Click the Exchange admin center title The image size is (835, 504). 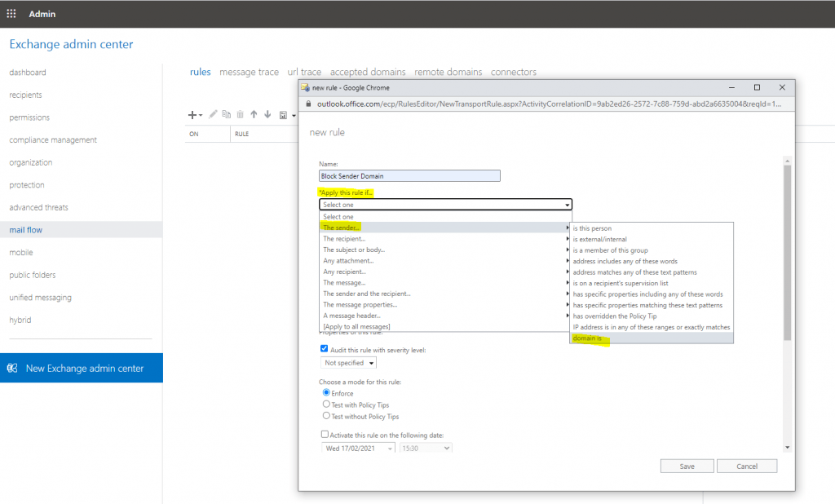point(71,44)
